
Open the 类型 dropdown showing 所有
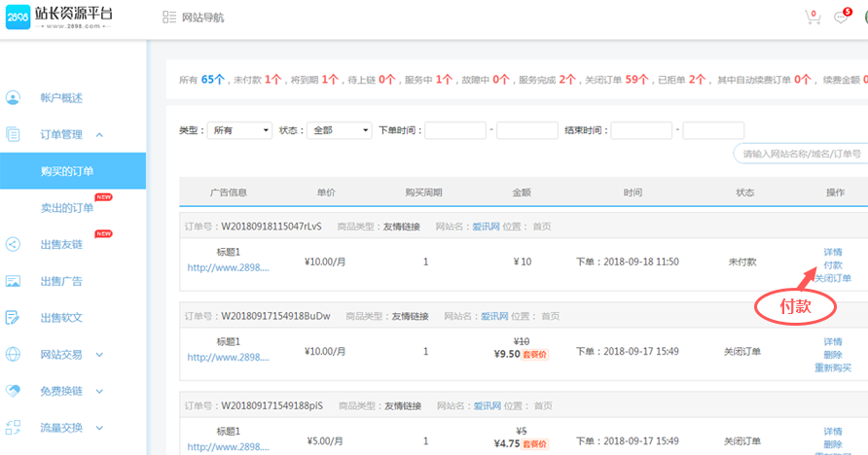239,130
